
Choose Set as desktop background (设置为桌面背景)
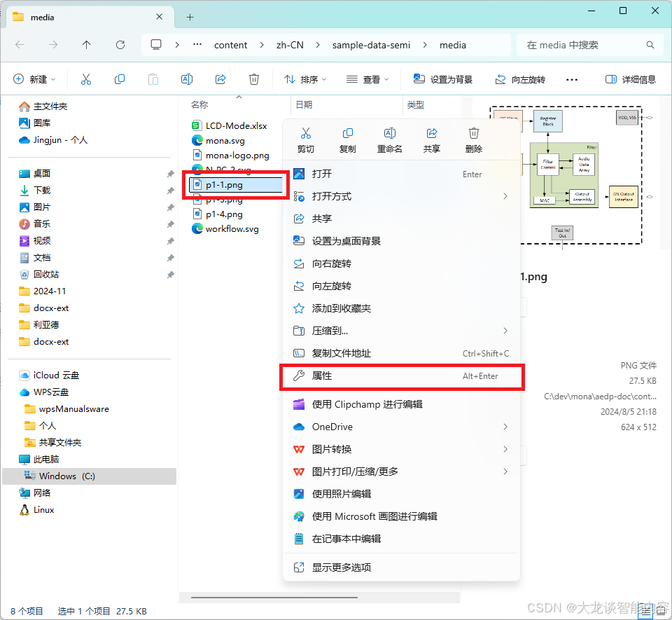(401, 242)
